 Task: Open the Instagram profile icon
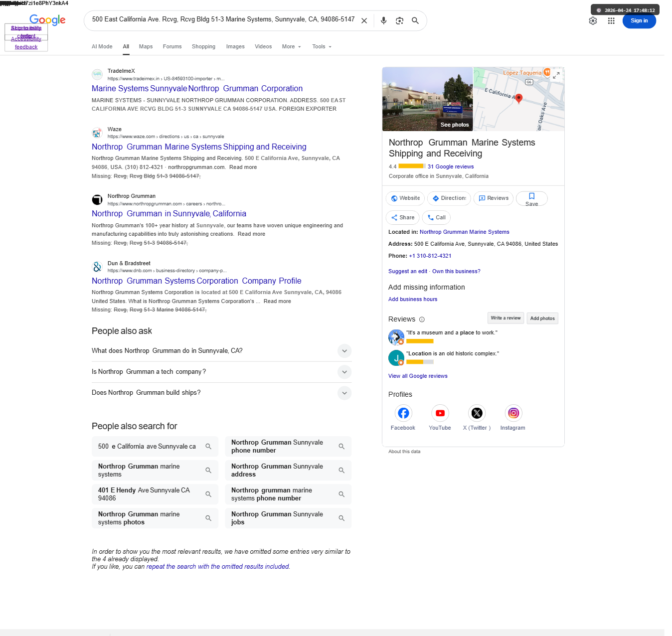513,413
